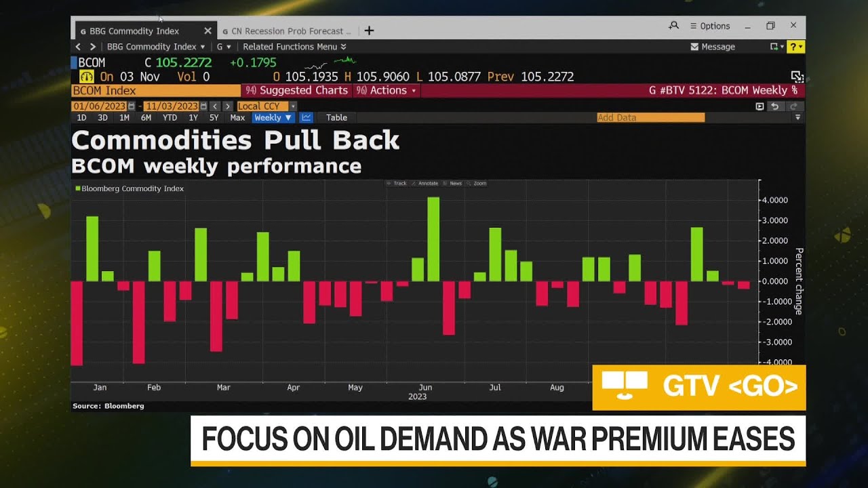
Task: Click the forward navigation arrow
Action: [93, 47]
